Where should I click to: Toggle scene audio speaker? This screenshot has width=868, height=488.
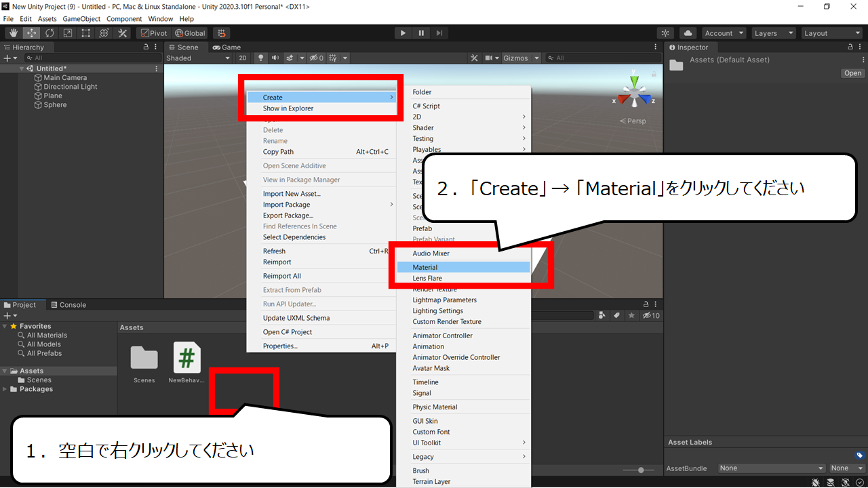[275, 58]
